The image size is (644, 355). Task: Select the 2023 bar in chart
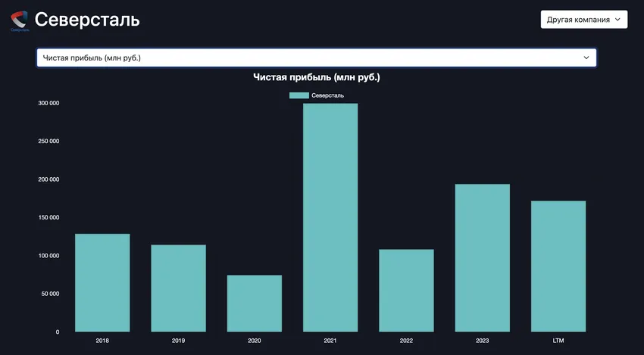pyautogui.click(x=482, y=257)
